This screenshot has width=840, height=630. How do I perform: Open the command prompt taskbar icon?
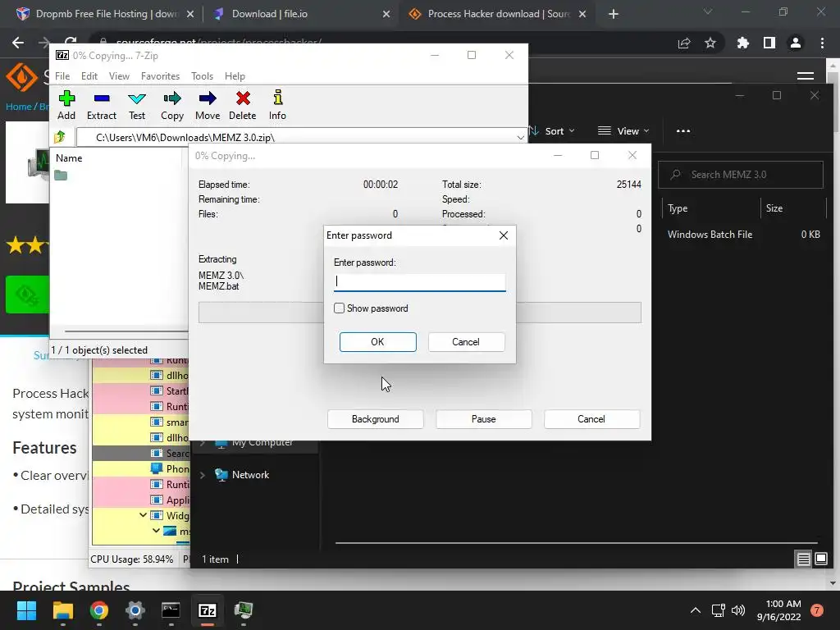(171, 610)
